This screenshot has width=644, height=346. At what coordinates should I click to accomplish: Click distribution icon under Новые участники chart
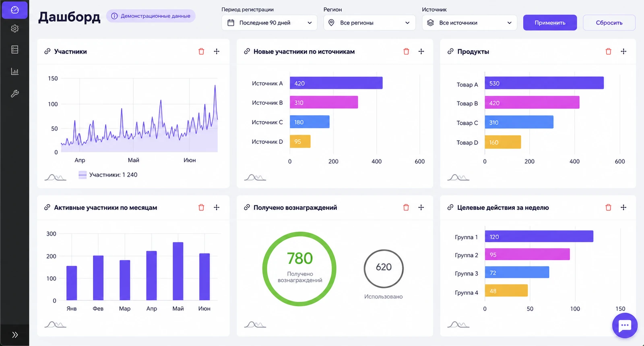click(x=255, y=177)
